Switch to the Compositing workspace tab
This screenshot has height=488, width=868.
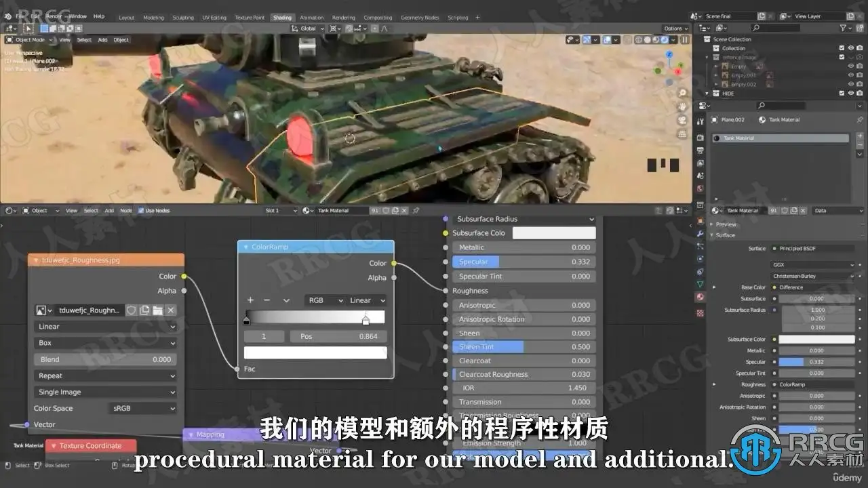pyautogui.click(x=378, y=18)
